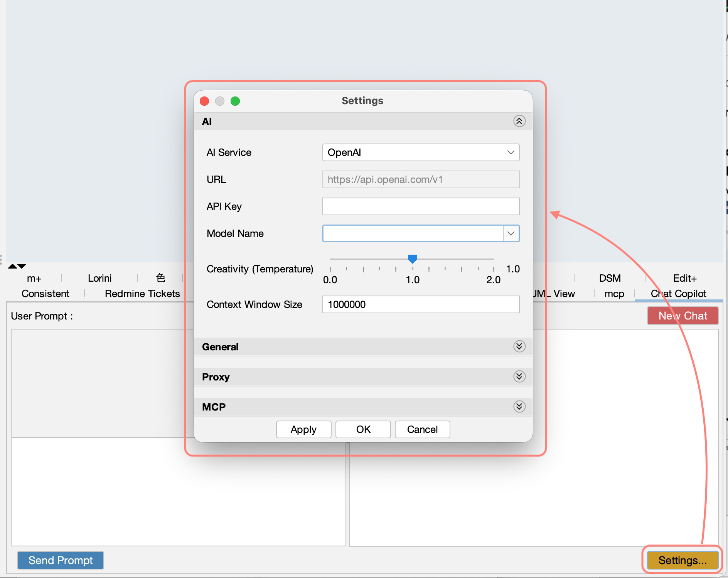Open the AI Service dropdown
728x578 pixels.
[x=420, y=152]
